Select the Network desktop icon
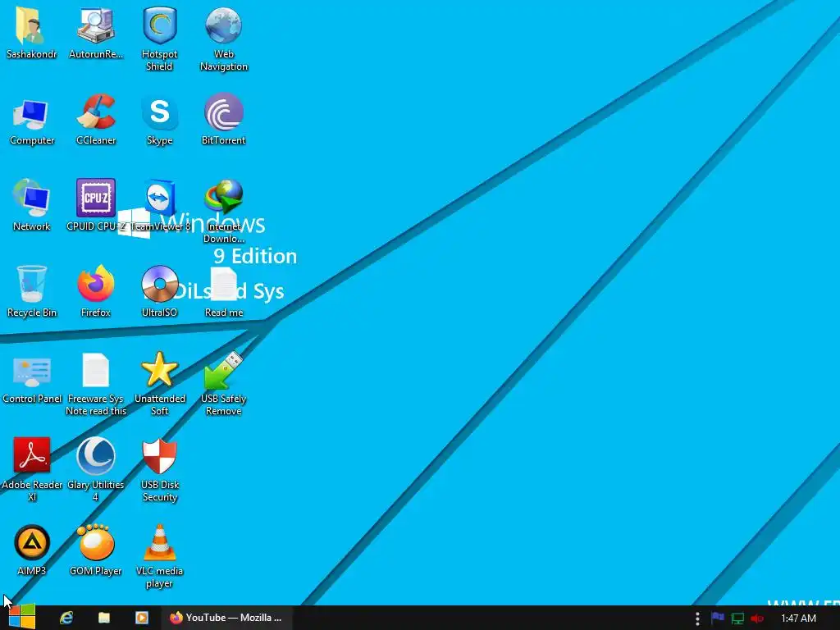 coord(32,198)
